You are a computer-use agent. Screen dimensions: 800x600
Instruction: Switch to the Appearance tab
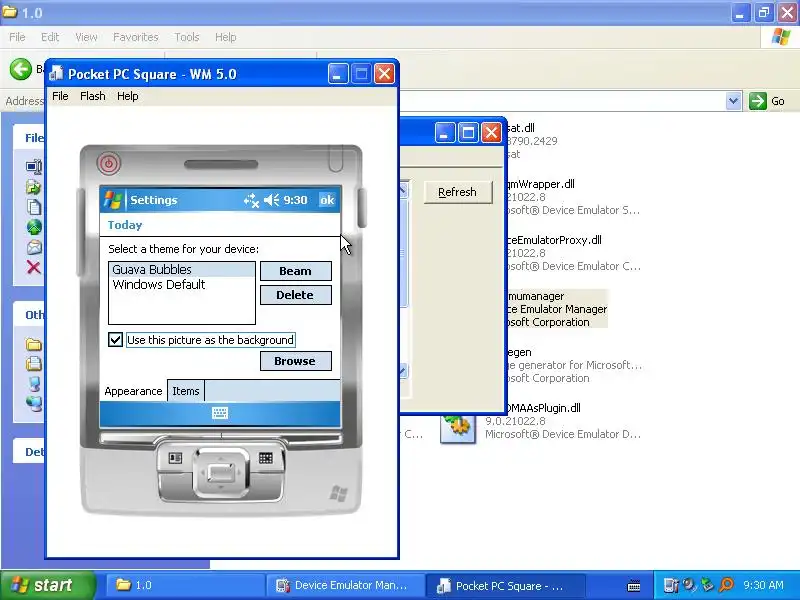click(133, 391)
